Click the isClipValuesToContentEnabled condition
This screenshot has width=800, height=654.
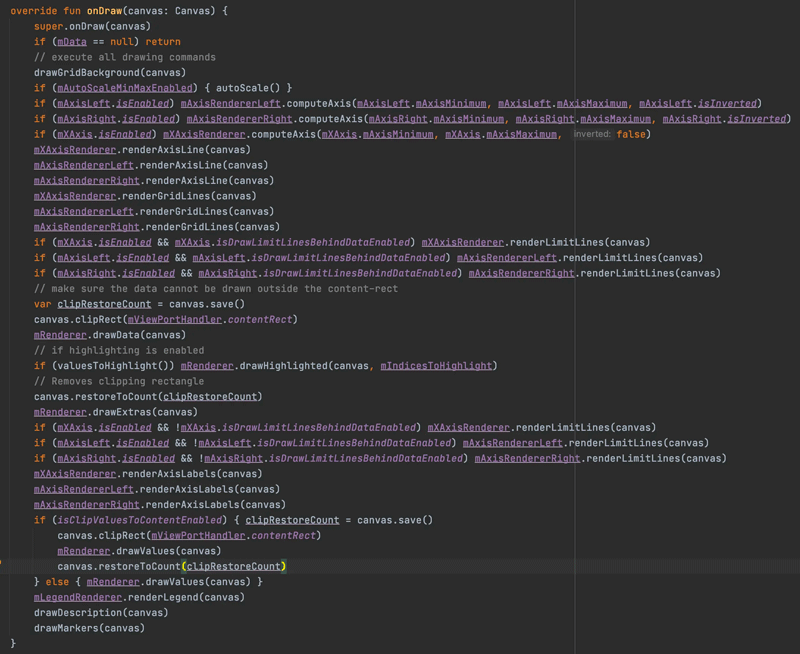(140, 520)
